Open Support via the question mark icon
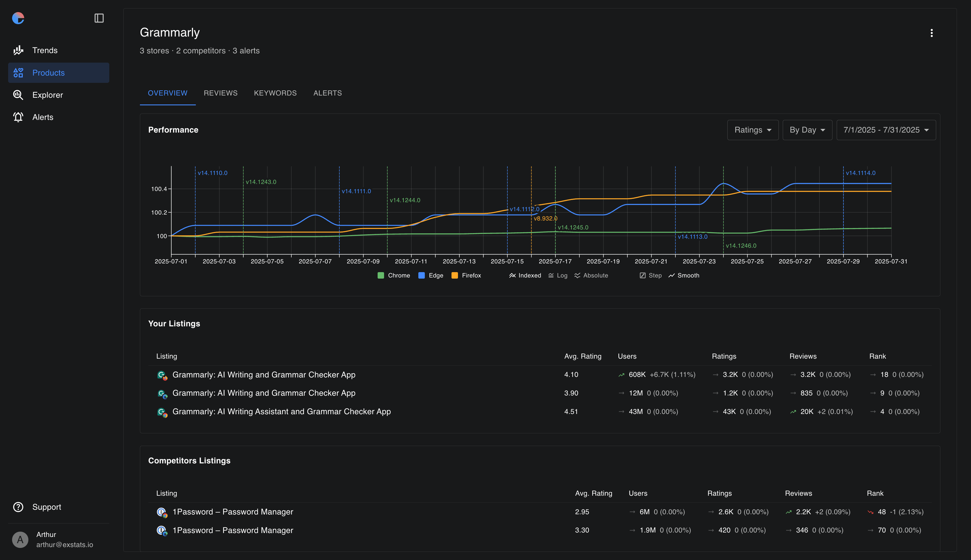 (x=18, y=507)
